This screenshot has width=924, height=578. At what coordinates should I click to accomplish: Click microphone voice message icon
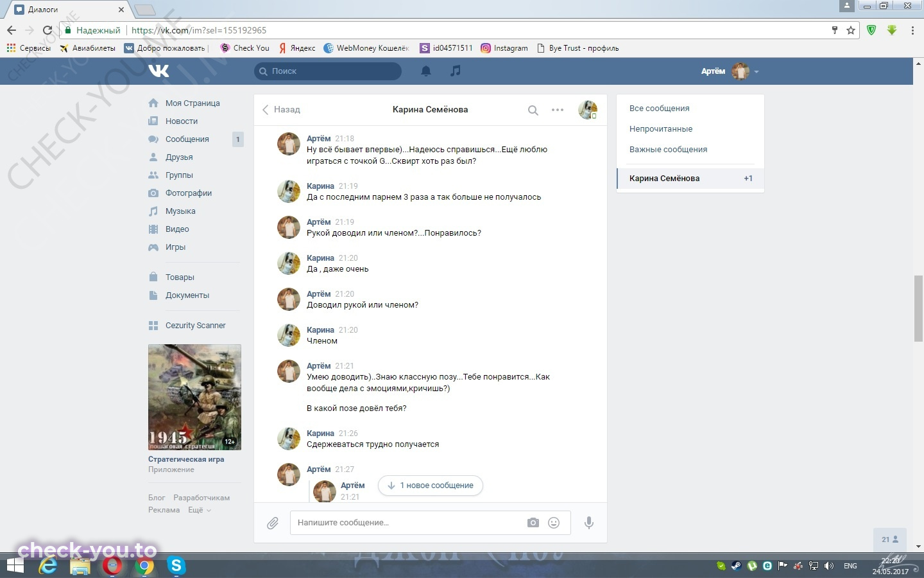pyautogui.click(x=588, y=523)
